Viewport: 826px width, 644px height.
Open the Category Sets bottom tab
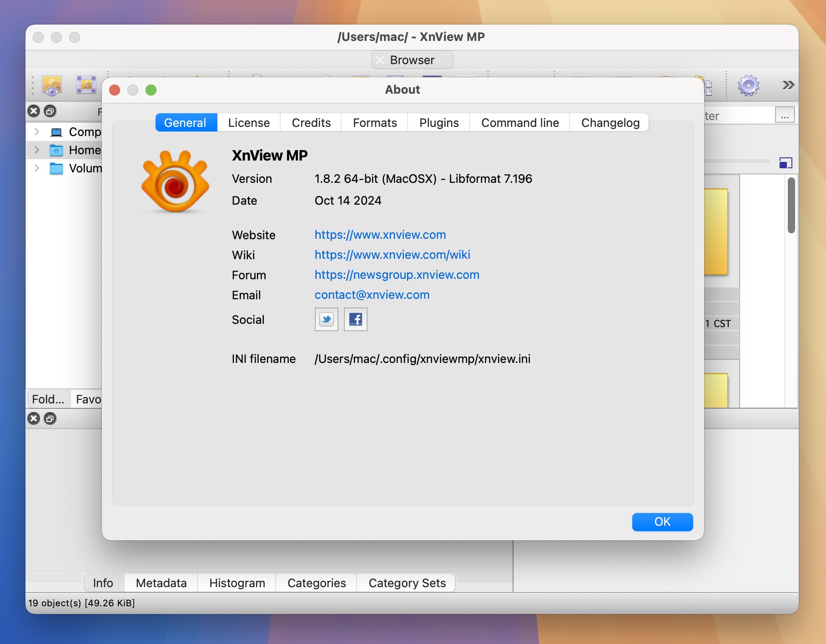407,583
